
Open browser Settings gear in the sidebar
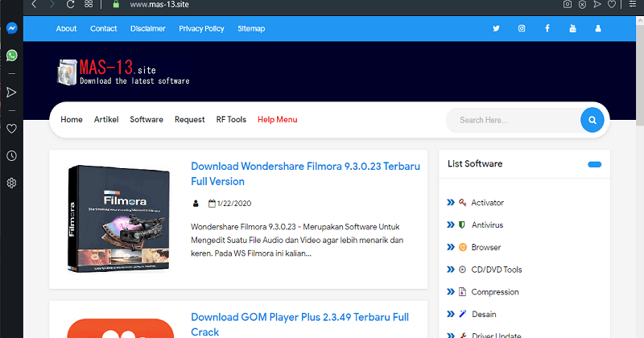coord(11,183)
